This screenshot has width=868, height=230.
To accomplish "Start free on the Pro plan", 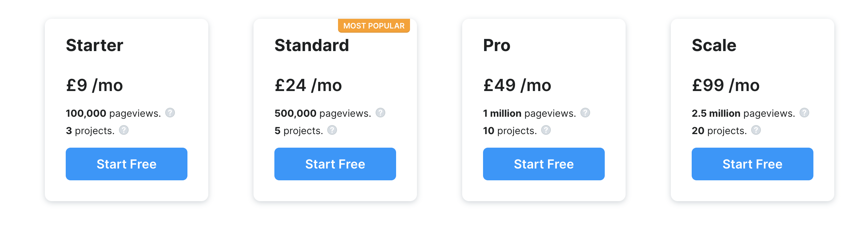I will [x=544, y=164].
